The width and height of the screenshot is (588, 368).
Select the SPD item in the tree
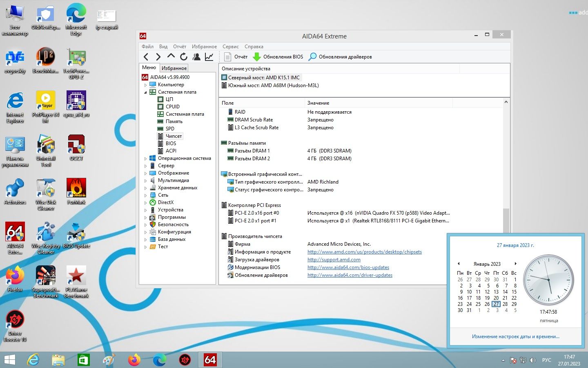click(170, 129)
